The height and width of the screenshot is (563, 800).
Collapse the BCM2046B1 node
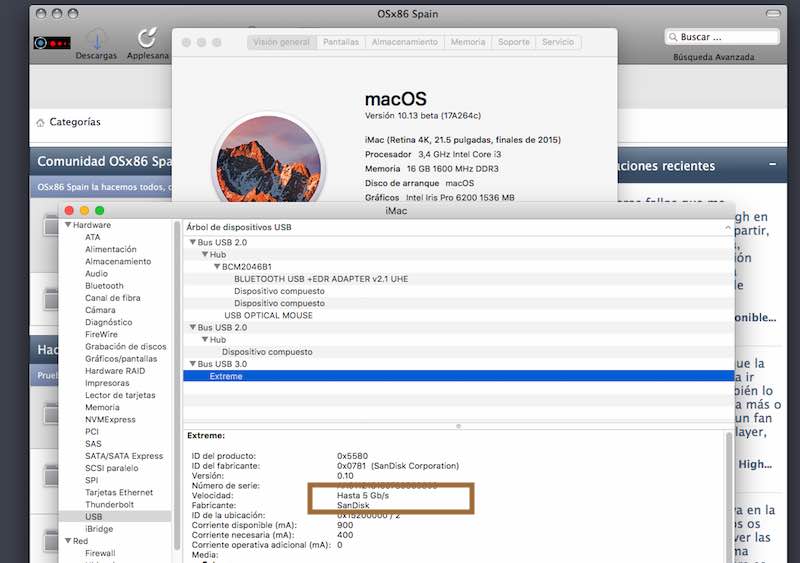[x=217, y=266]
